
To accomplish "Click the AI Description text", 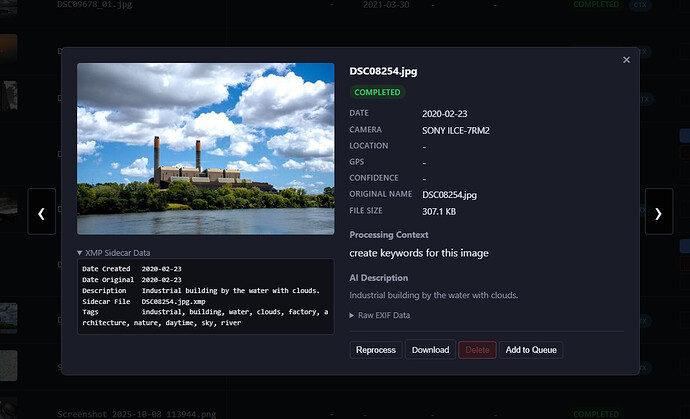I will point(433,295).
